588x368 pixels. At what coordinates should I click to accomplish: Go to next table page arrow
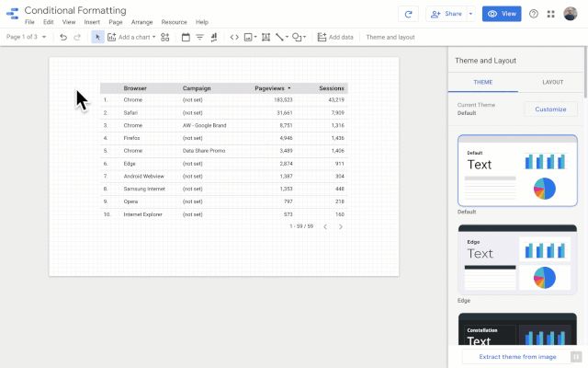341,227
